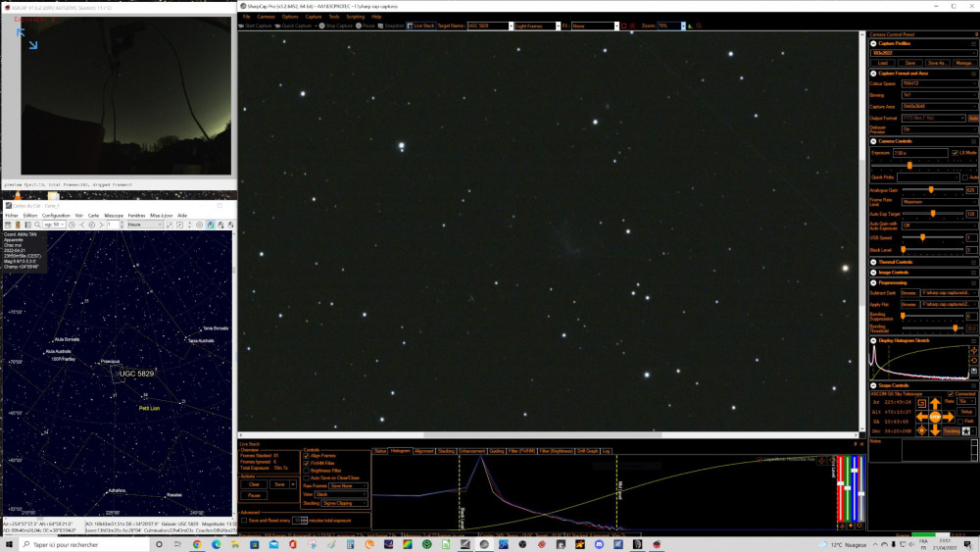
Task: Click the red selection-area square icon
Action: coord(623,26)
